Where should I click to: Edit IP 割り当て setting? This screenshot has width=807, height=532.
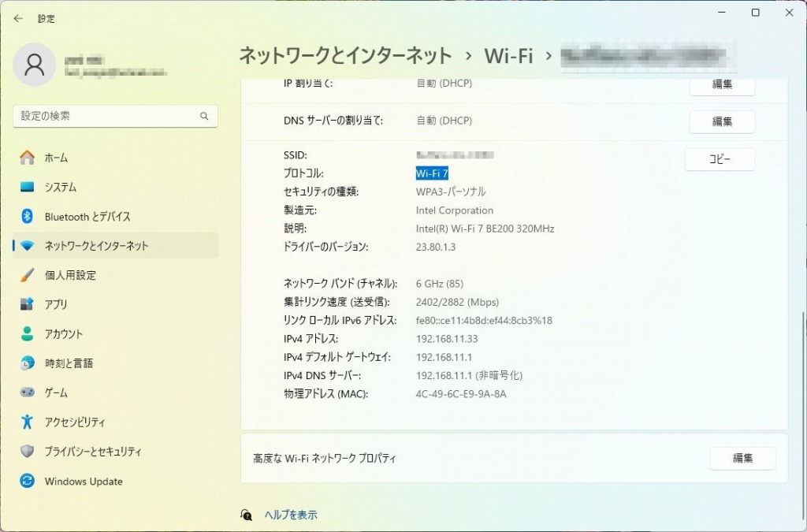(722, 85)
